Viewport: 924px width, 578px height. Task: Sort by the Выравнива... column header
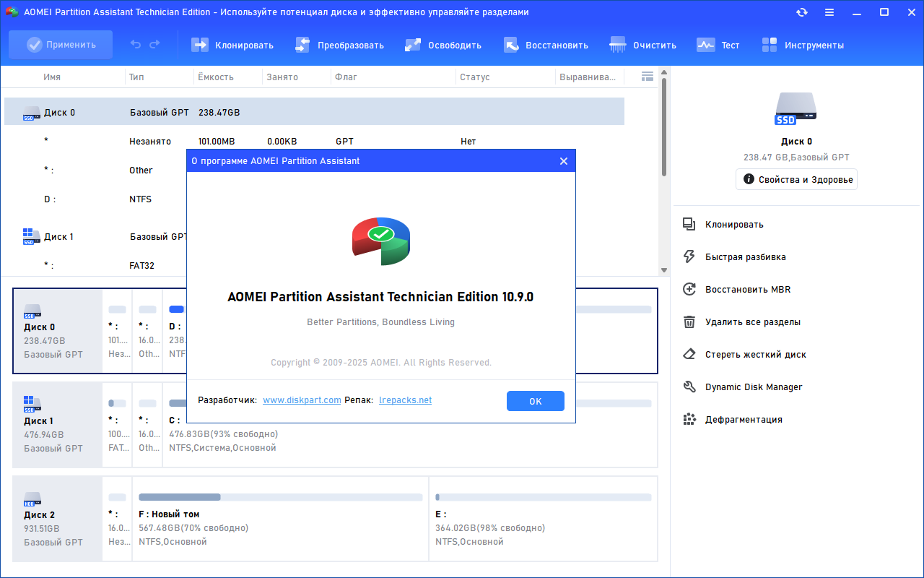[589, 77]
